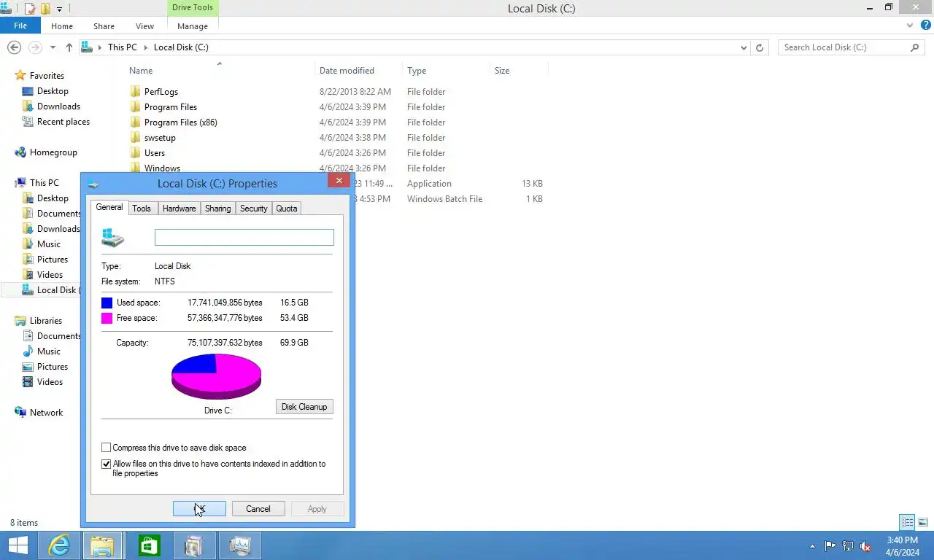934x560 pixels.
Task: Click the taskbar clock and date
Action: (902, 546)
